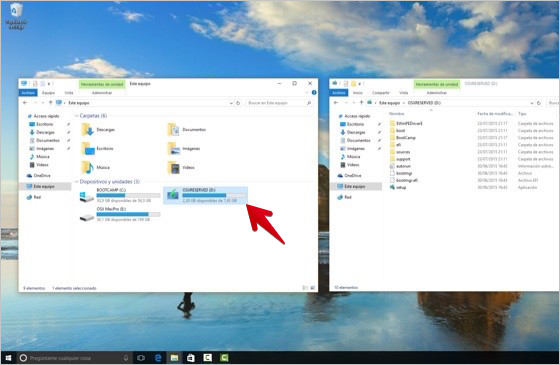The image size is (560, 365).
Task: Select the OSX MacPro (E:) drive
Action: (120, 214)
